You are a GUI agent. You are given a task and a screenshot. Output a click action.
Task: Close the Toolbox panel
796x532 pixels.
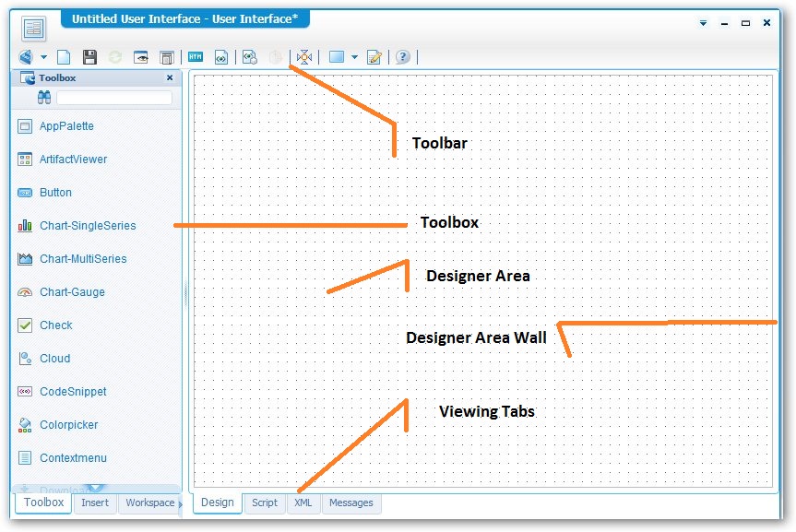click(170, 78)
